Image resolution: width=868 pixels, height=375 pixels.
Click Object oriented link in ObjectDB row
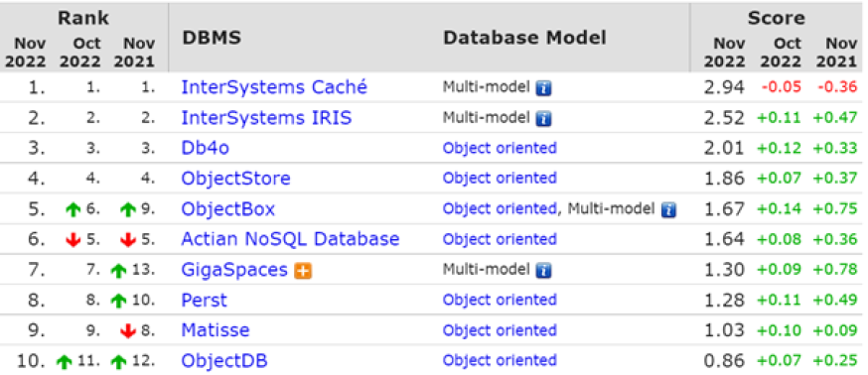pos(500,361)
